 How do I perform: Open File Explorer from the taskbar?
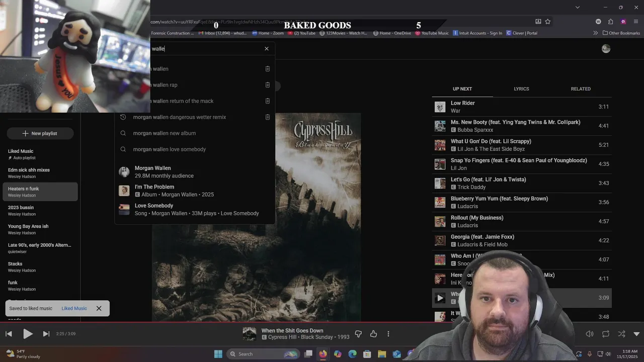click(382, 354)
